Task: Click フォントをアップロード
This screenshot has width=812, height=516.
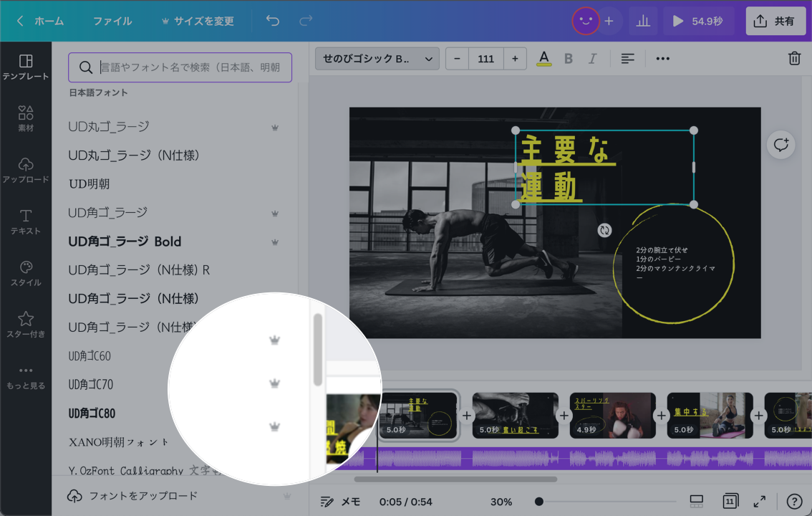Action: (x=132, y=496)
